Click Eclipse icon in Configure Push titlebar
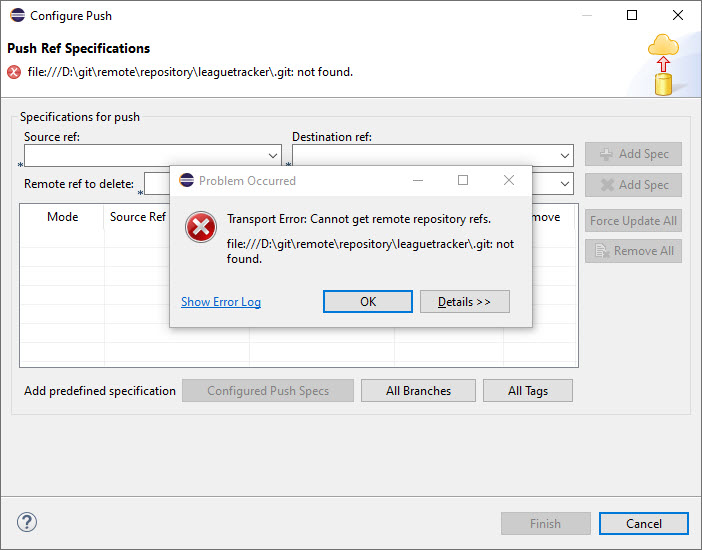Image resolution: width=702 pixels, height=550 pixels. point(16,15)
